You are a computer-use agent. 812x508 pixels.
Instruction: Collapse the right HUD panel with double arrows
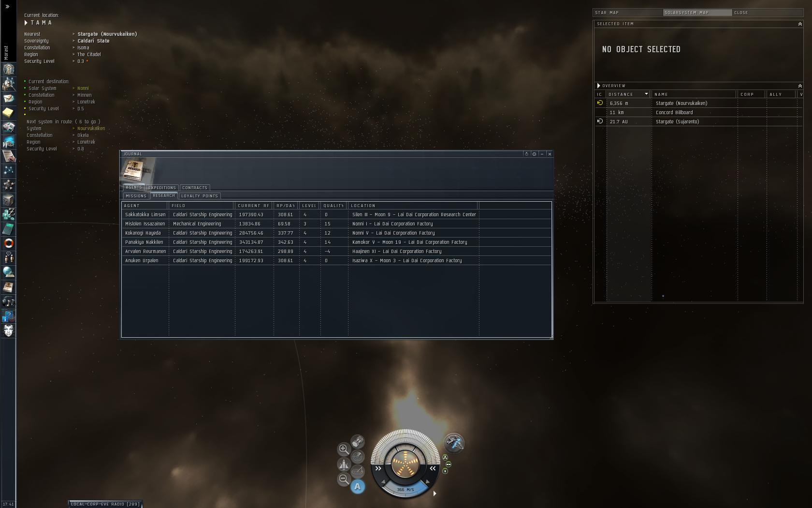tap(433, 468)
